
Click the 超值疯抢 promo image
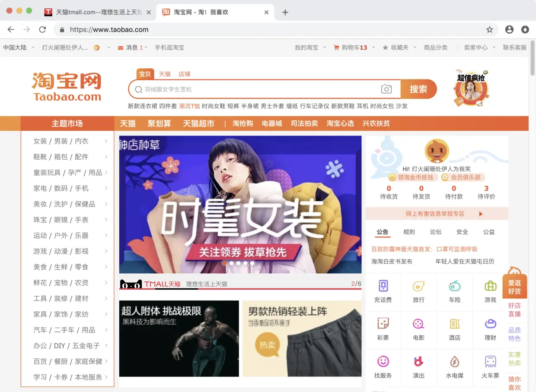point(471,88)
